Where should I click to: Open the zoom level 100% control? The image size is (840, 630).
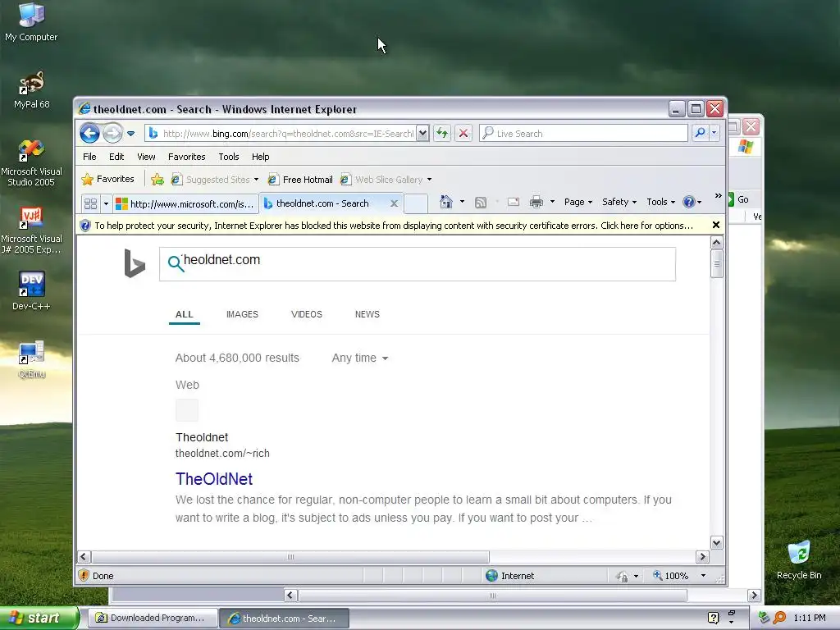pyautogui.click(x=678, y=576)
